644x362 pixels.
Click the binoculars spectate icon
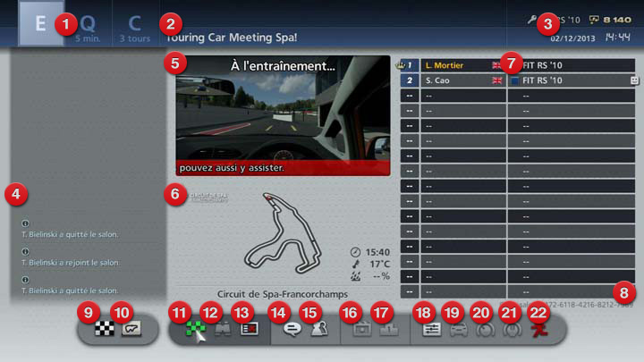click(222, 329)
